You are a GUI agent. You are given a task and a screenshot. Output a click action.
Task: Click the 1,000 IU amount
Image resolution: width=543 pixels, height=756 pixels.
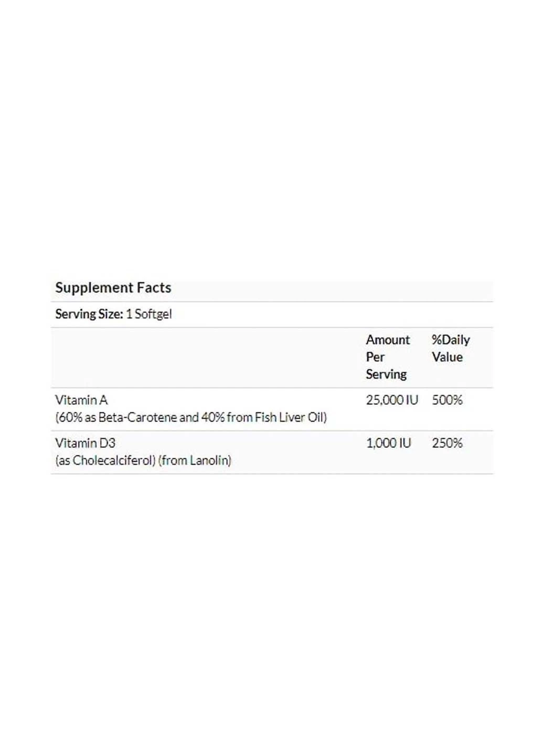[388, 443]
